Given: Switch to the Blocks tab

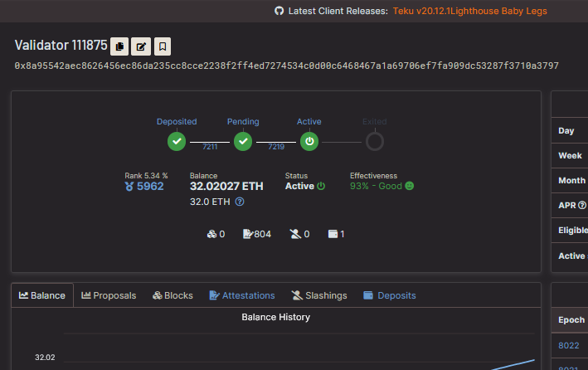Looking at the screenshot, I should click(x=173, y=295).
